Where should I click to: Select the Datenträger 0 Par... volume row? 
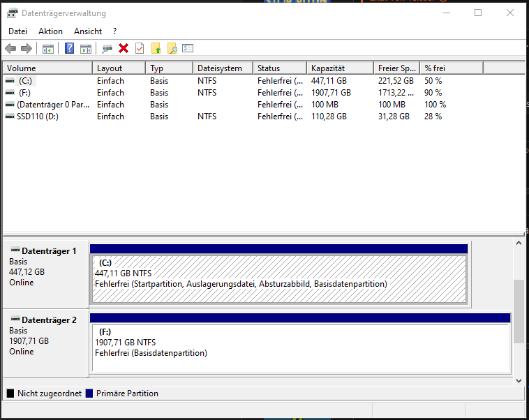pyautogui.click(x=53, y=105)
